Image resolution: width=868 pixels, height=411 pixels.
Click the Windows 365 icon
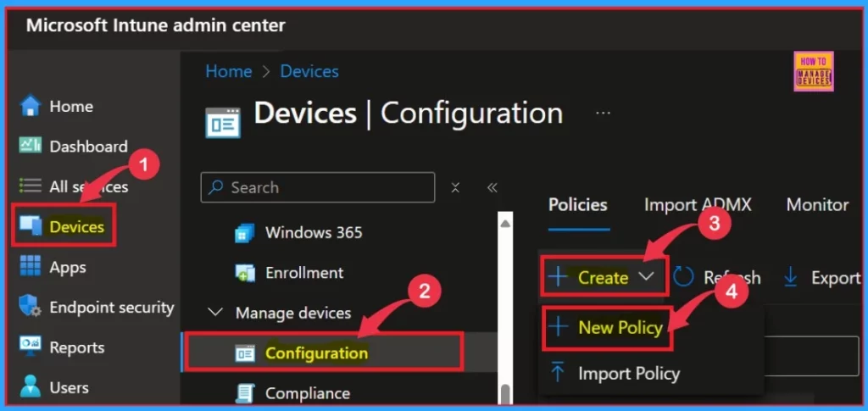click(x=245, y=232)
